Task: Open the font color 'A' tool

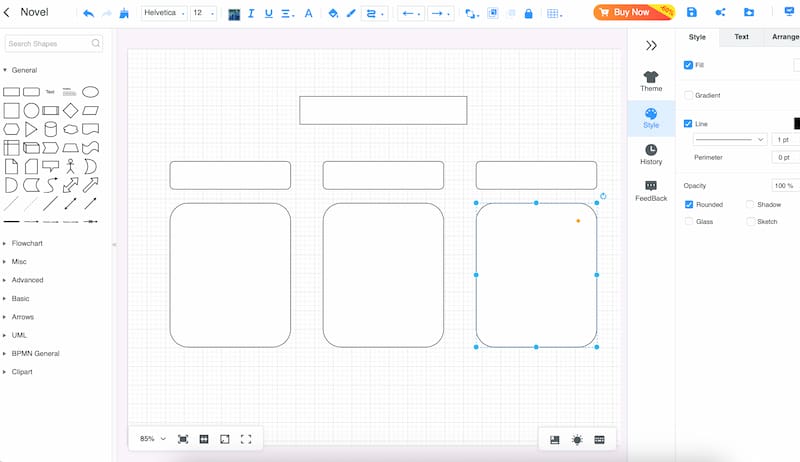Action: click(308, 13)
